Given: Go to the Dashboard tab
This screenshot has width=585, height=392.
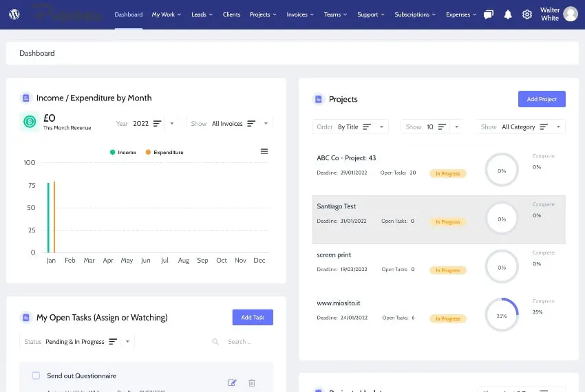Looking at the screenshot, I should [128, 14].
